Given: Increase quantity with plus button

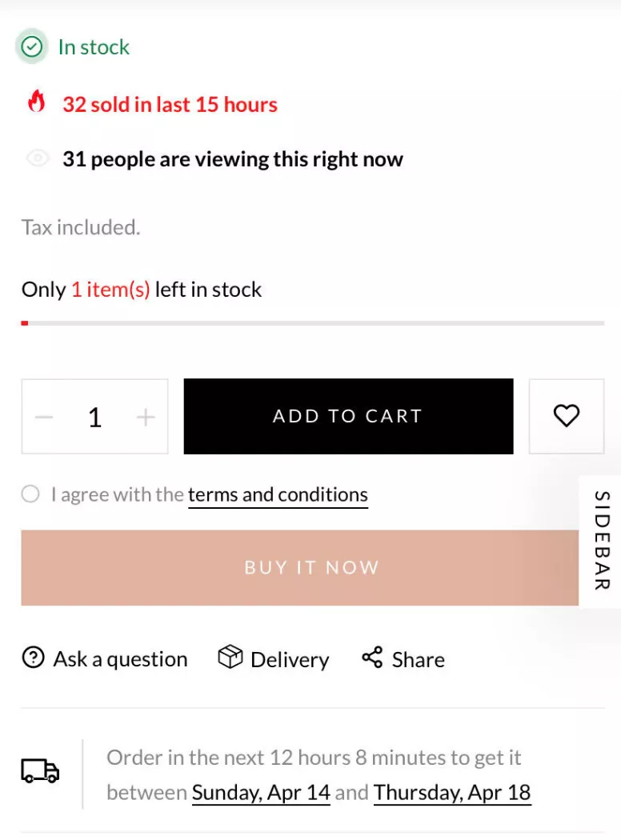Looking at the screenshot, I should click(x=146, y=417).
